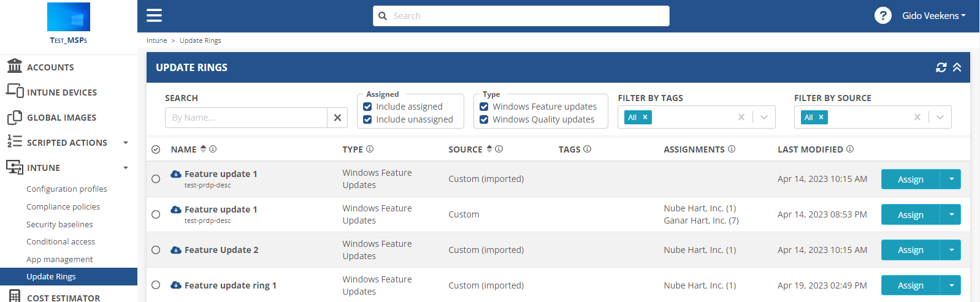980x302 pixels.
Task: Expand the Filter by Tags dropdown
Action: pyautogui.click(x=764, y=117)
